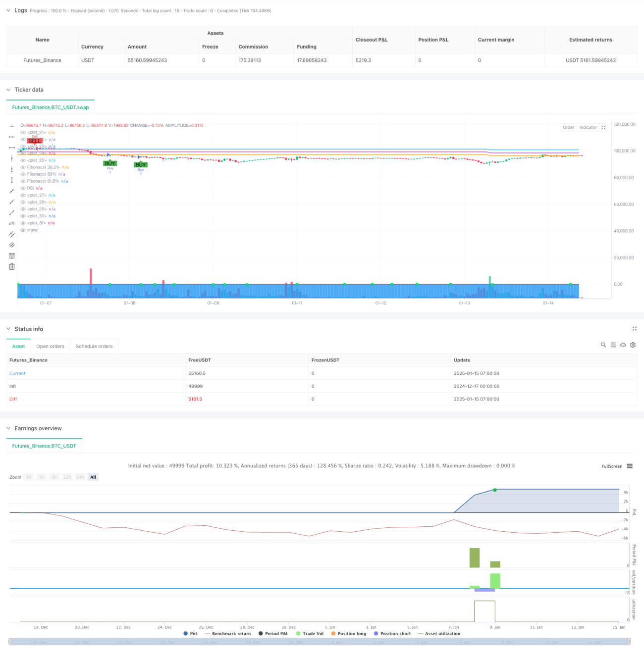Switch to the Schedule orders tab
The width and height of the screenshot is (644, 655).
[94, 347]
